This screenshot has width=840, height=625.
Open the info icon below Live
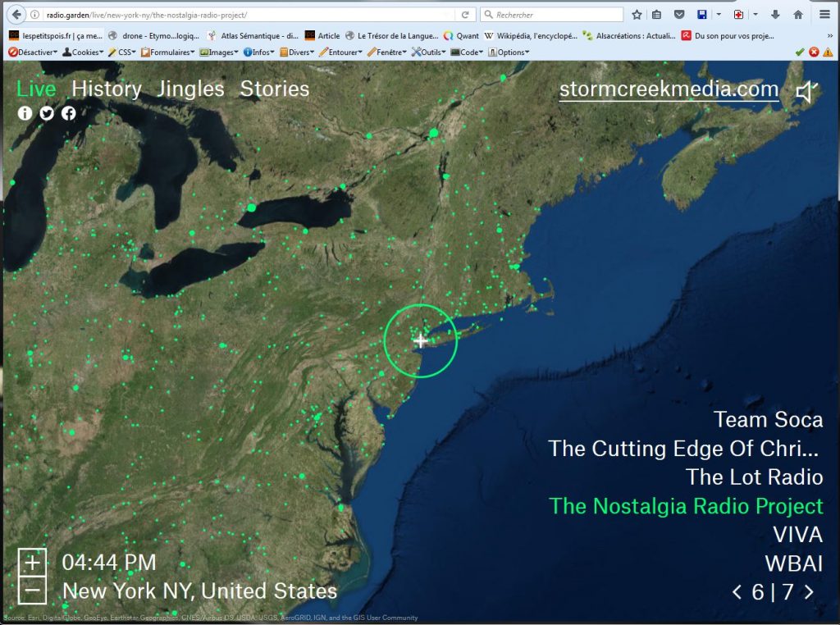pyautogui.click(x=25, y=113)
